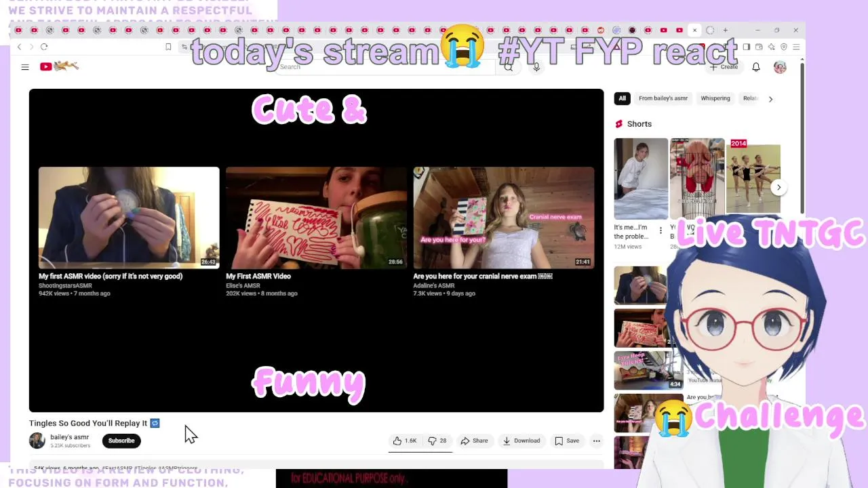Image resolution: width=868 pixels, height=488 pixels.
Task: Click the page vertical scrollbar
Action: point(802,139)
